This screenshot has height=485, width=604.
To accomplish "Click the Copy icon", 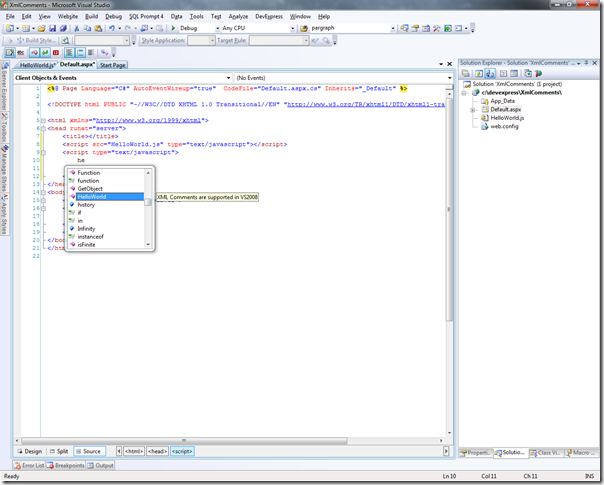I will [87, 28].
